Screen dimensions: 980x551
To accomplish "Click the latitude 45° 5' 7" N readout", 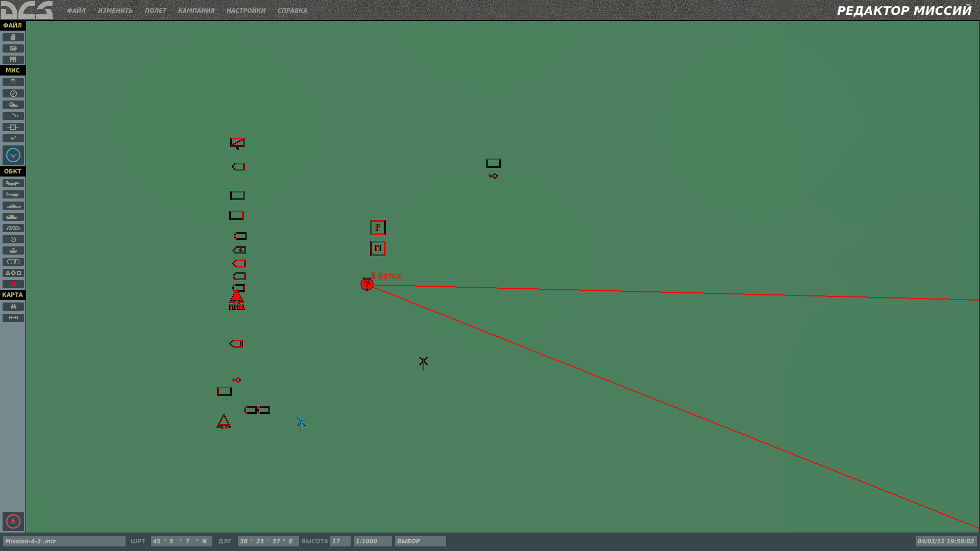I will (x=181, y=541).
